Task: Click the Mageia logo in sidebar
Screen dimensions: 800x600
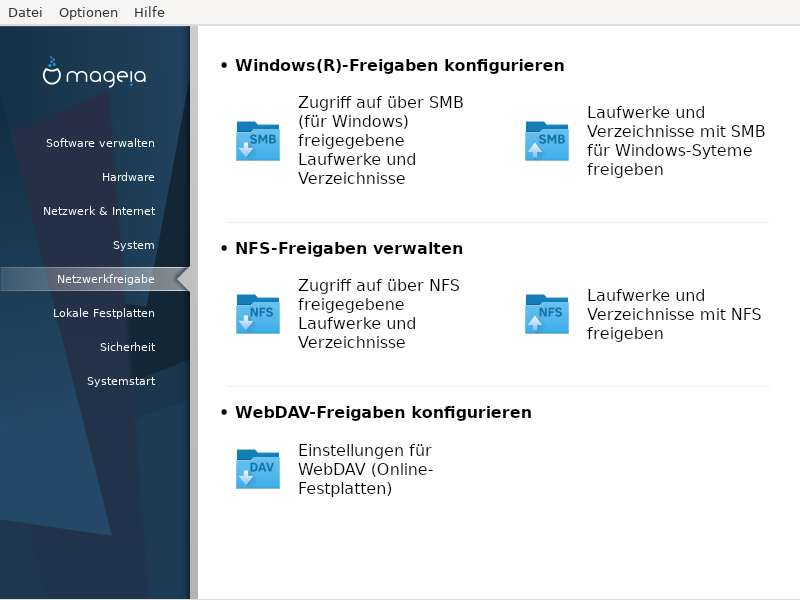Action: click(94, 72)
